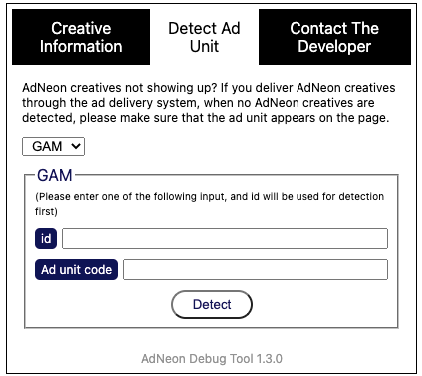This screenshot has width=422, height=376.
Task: Click the 'Please enter one of the following input' hint
Action: tap(210, 196)
